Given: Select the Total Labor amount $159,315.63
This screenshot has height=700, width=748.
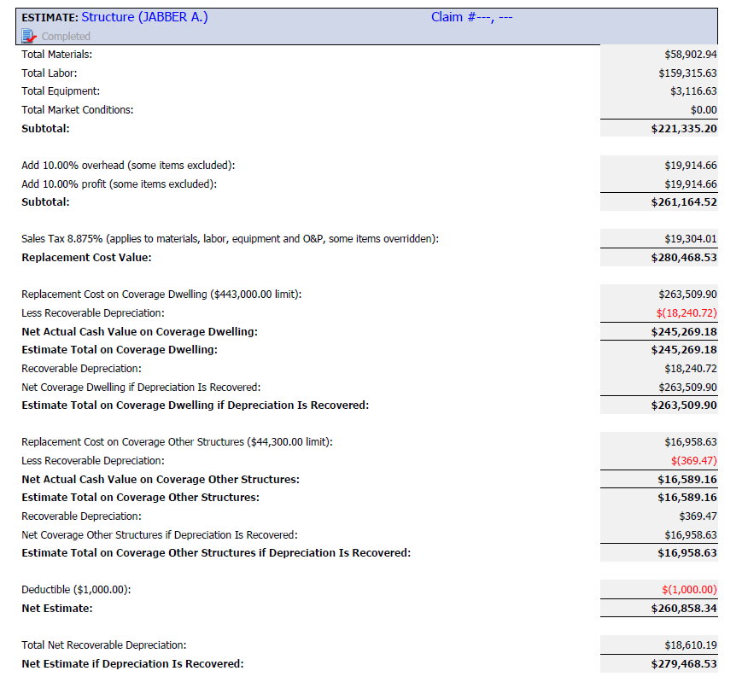Looking at the screenshot, I should pyautogui.click(x=687, y=73).
